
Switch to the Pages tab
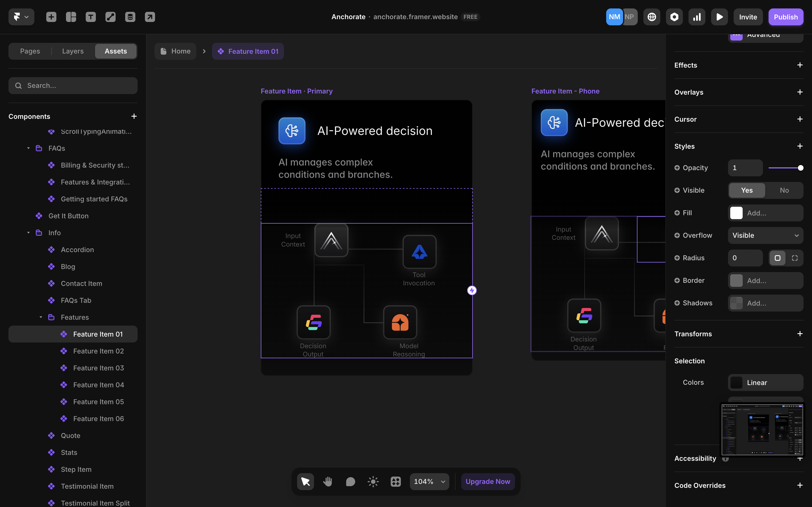30,51
